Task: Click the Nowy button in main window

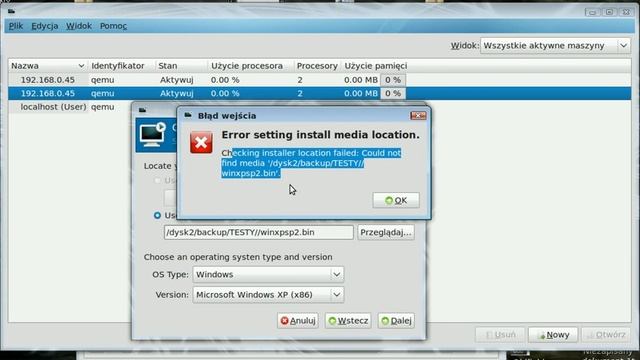Action: tap(553, 335)
